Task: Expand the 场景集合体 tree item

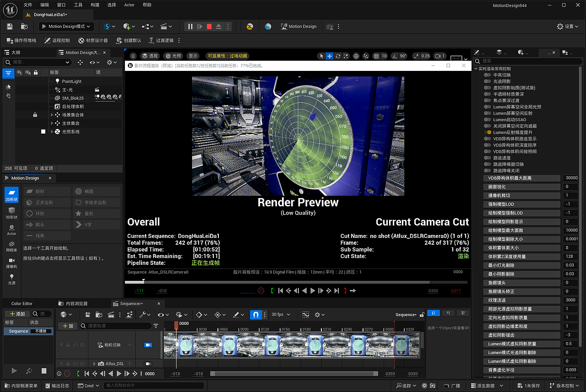Action: coord(52,115)
